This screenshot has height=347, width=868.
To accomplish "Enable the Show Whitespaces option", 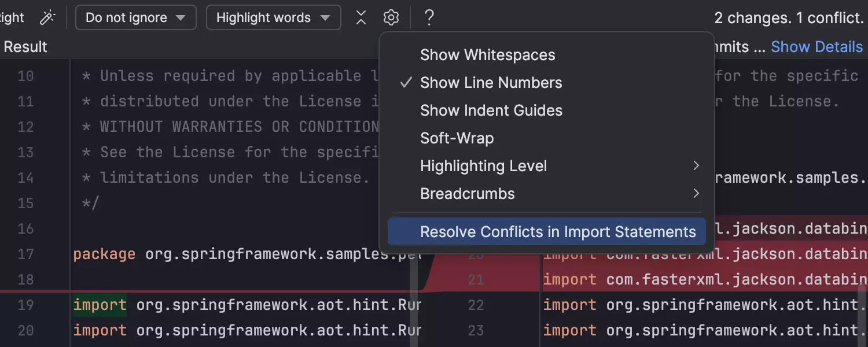I will click(x=487, y=55).
